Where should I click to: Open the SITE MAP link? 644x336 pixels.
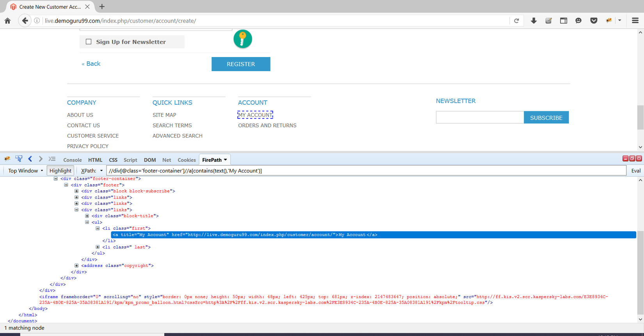[164, 115]
